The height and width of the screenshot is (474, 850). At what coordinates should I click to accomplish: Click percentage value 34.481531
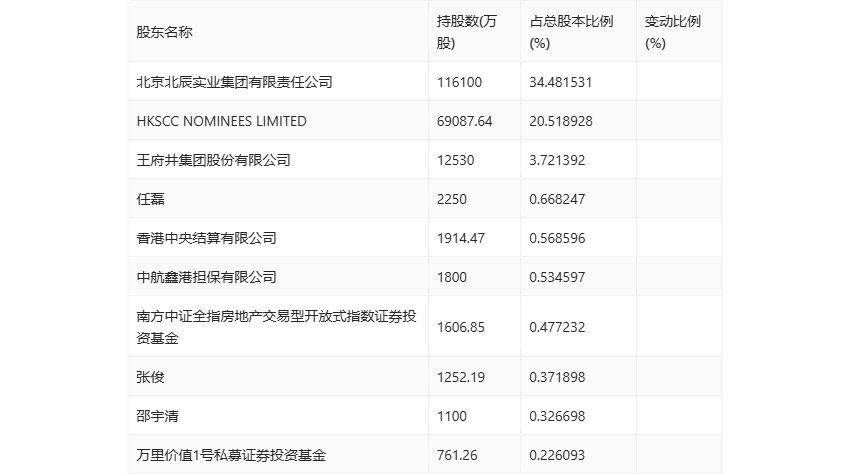[x=561, y=82]
